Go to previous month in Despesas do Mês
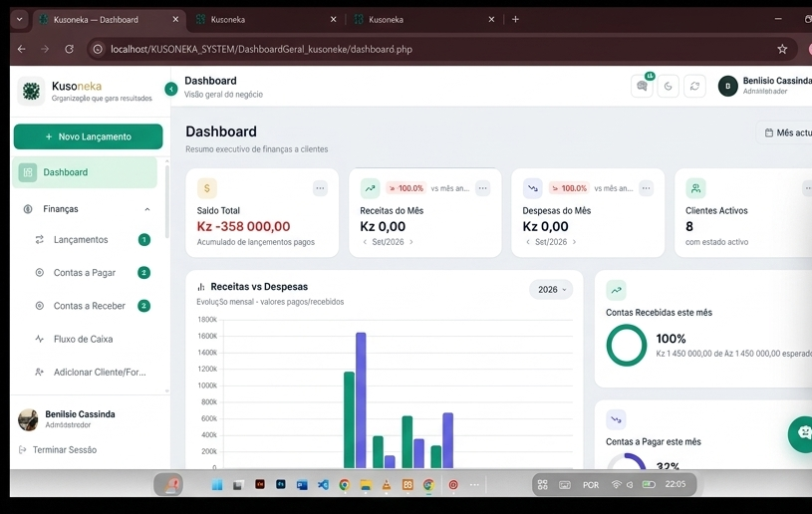The image size is (812, 514). point(528,242)
